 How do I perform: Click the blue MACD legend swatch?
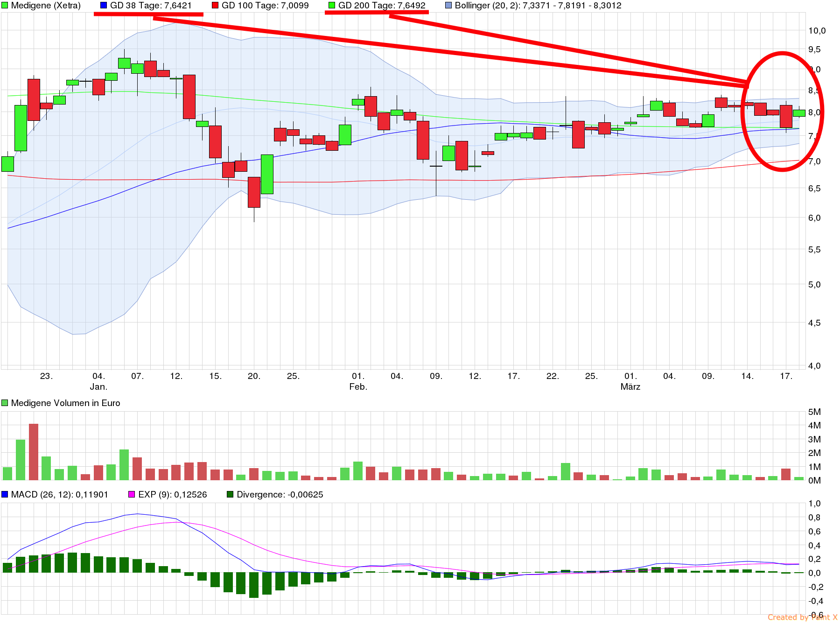[x=5, y=494]
